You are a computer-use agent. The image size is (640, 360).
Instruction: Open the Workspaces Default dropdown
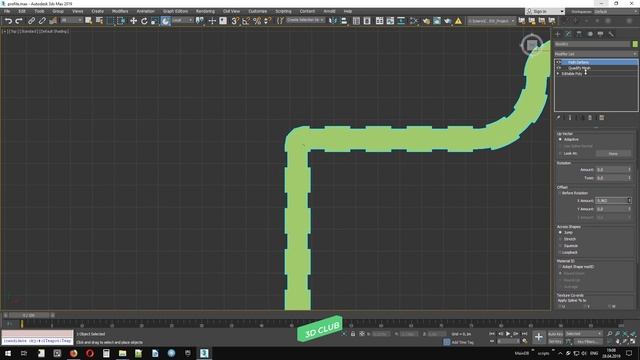coord(616,11)
